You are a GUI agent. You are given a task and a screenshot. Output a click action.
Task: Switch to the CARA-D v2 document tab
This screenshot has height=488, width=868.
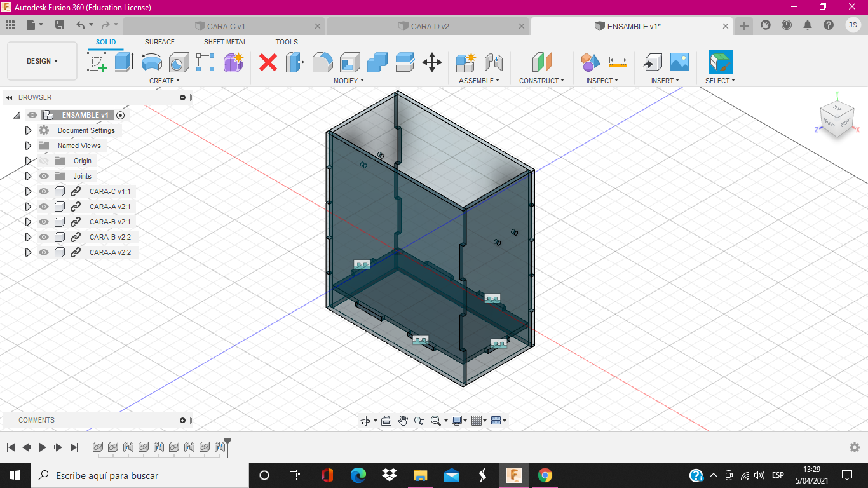428,26
